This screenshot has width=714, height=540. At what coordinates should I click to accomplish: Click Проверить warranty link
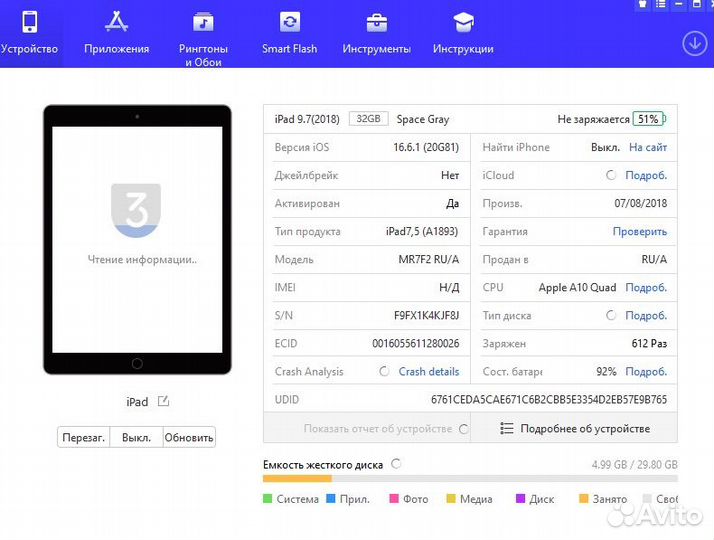[x=639, y=231]
